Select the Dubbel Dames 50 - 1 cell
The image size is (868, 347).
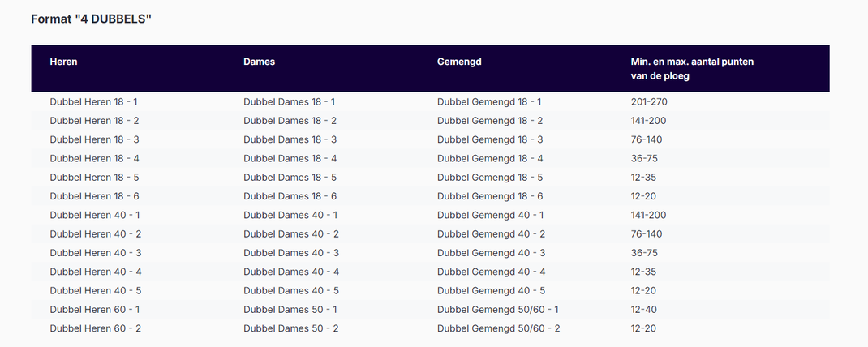tap(290, 310)
